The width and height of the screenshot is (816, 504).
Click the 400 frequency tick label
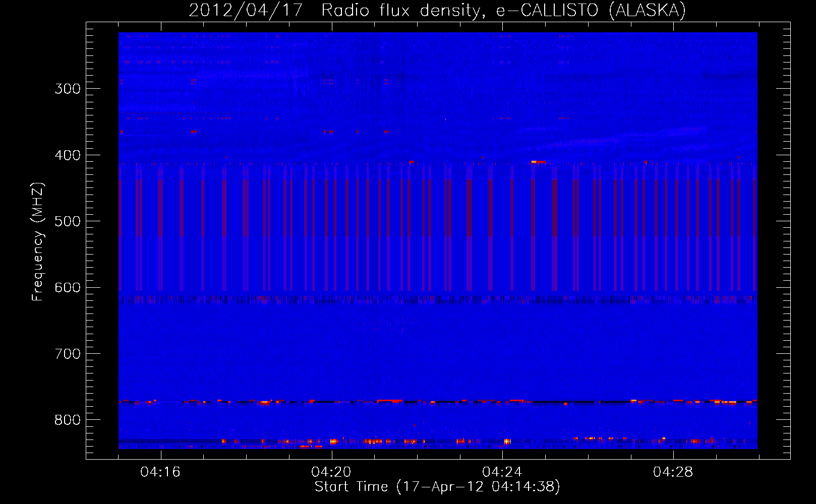[68, 155]
